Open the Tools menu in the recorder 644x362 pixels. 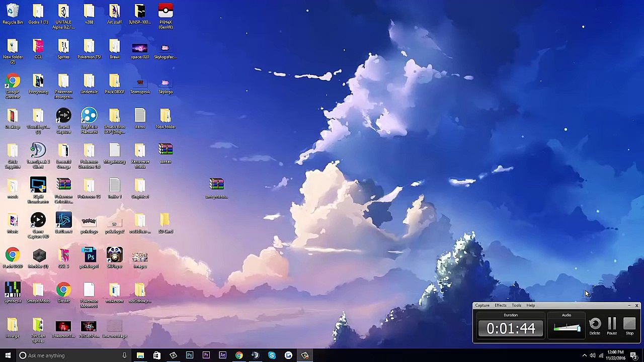tap(516, 305)
